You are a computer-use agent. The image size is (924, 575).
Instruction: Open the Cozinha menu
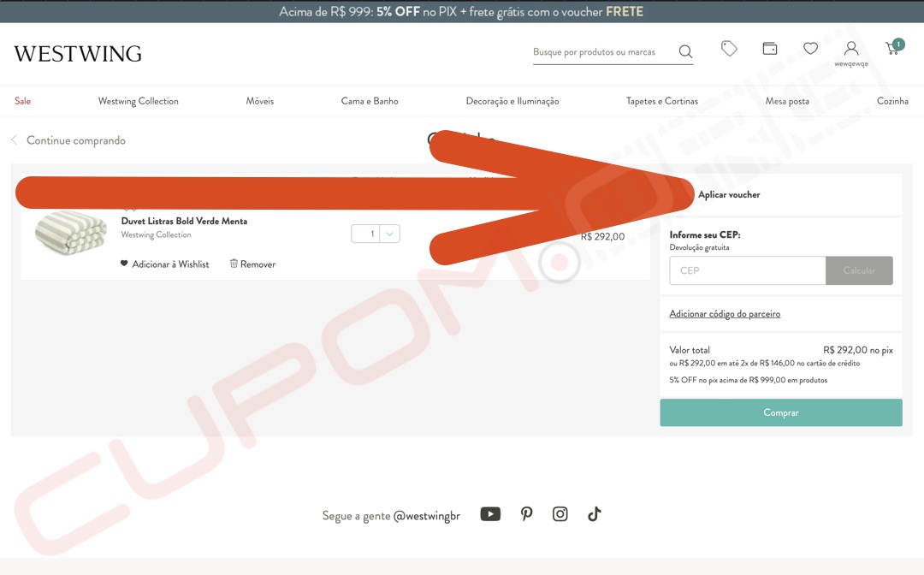click(x=892, y=101)
